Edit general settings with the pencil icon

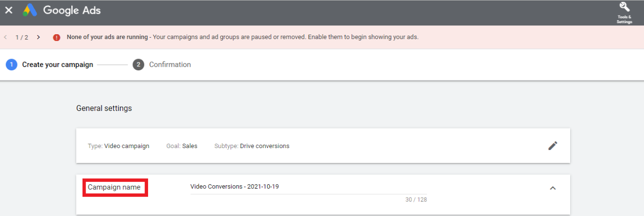coord(553,146)
